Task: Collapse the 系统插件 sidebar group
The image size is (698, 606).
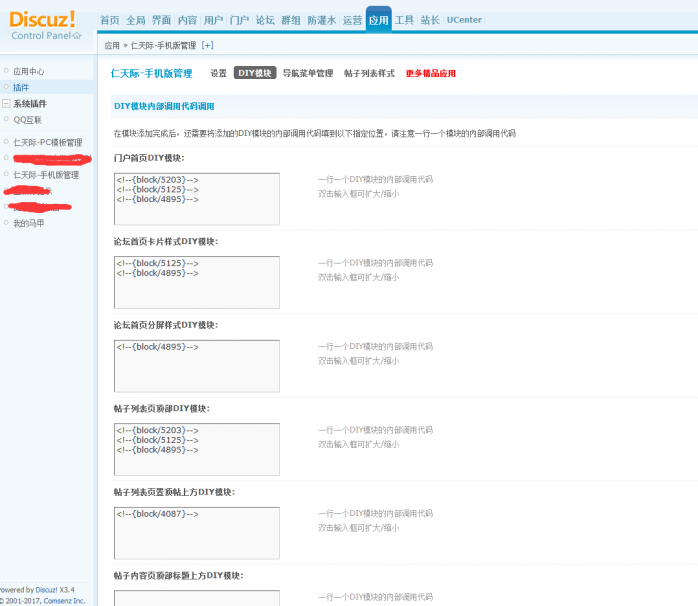Action: (6, 104)
